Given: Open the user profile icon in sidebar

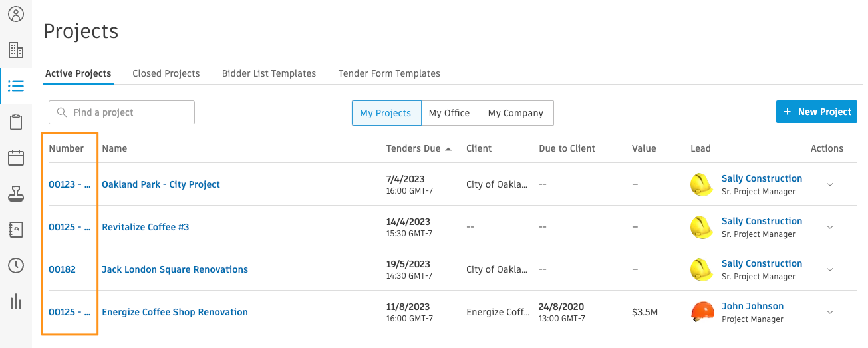Looking at the screenshot, I should (16, 14).
